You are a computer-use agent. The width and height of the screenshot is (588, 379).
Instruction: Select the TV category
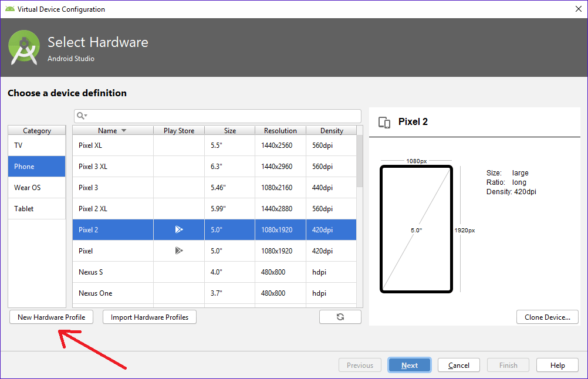coord(37,145)
